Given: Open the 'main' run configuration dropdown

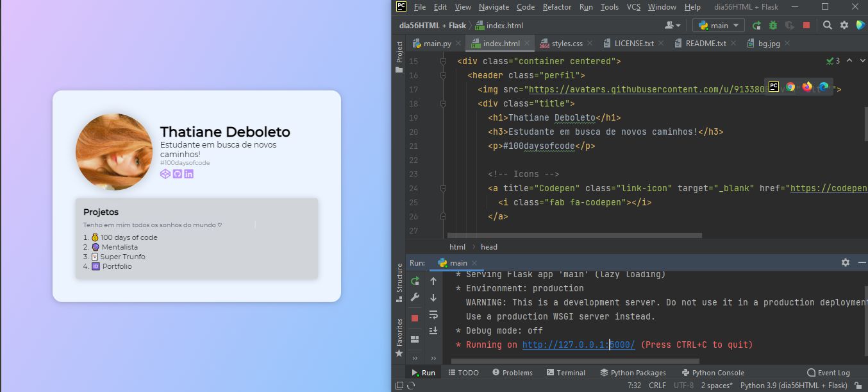Looking at the screenshot, I should click(718, 26).
